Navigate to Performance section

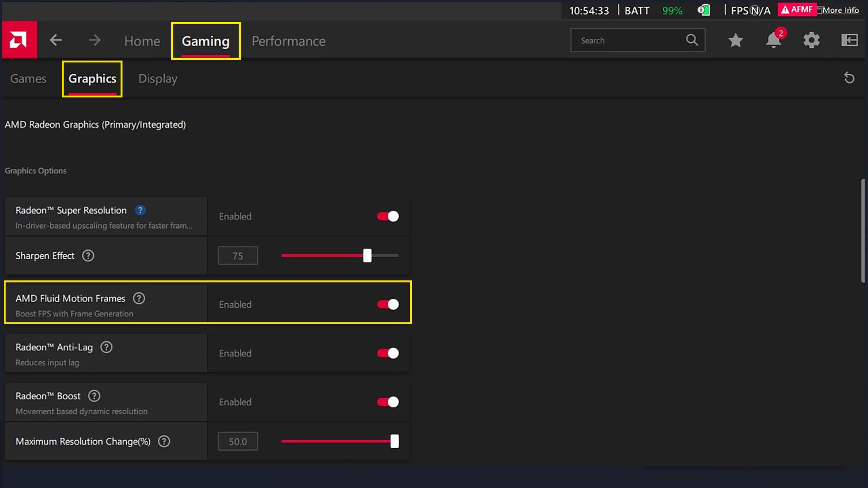point(289,41)
